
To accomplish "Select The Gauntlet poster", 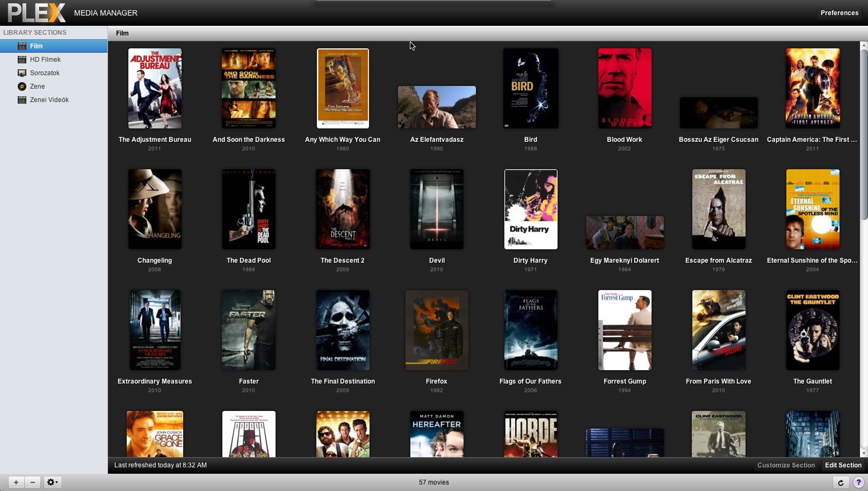I will [x=813, y=330].
